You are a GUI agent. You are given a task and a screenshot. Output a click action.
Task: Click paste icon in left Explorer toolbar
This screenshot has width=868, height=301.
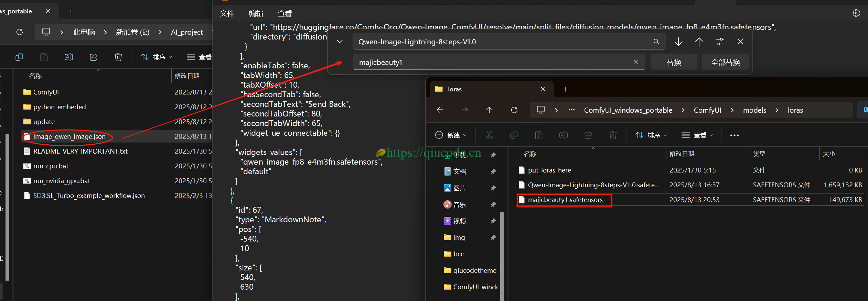tap(44, 57)
